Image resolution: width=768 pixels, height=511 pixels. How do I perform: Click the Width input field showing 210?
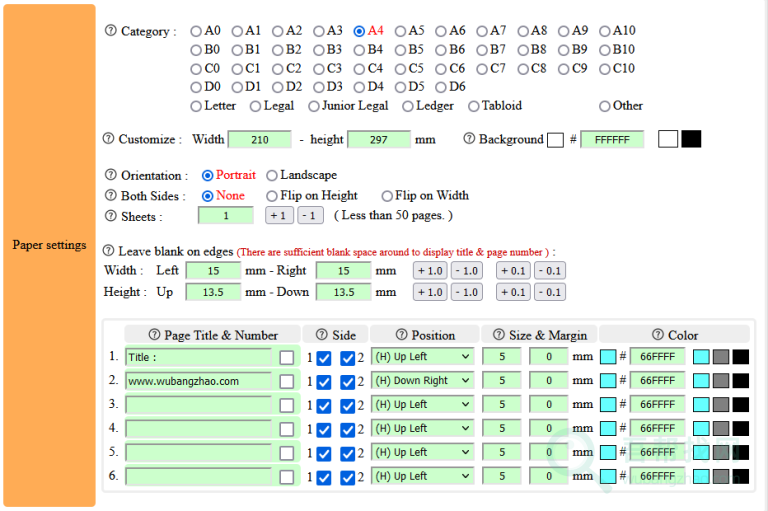pyautogui.click(x=259, y=140)
